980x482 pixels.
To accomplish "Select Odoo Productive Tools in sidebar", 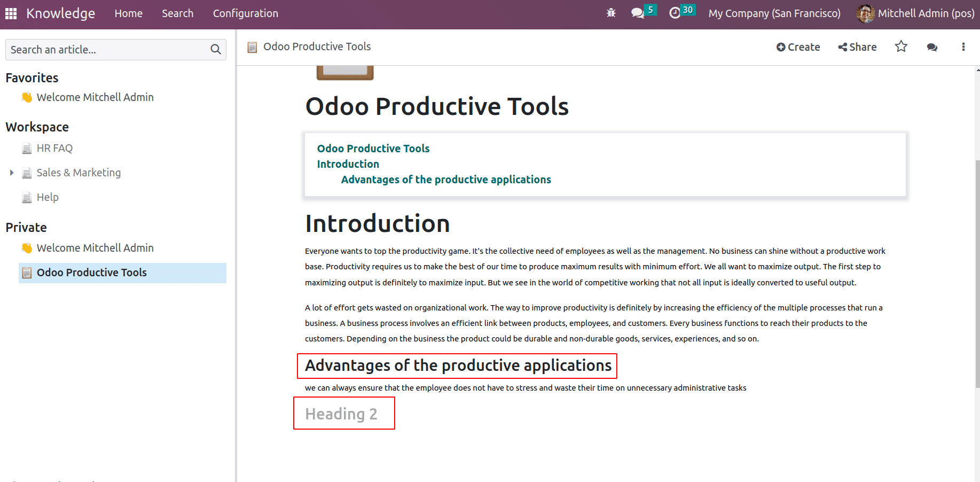I will pyautogui.click(x=122, y=273).
